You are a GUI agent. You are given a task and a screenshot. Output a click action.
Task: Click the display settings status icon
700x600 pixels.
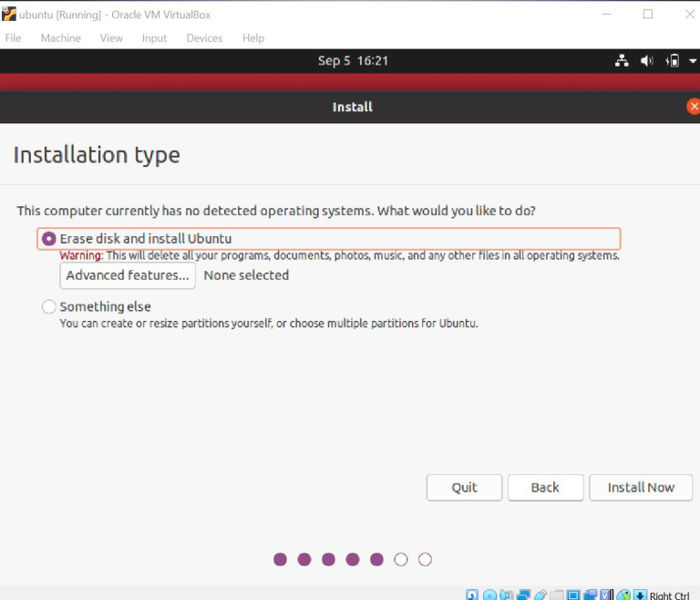(x=573, y=595)
